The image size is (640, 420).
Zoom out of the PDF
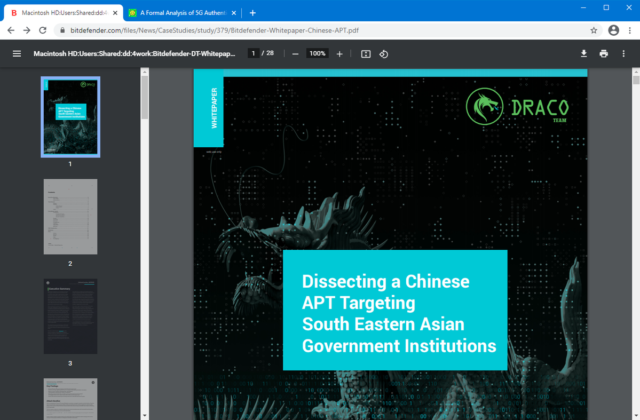295,54
